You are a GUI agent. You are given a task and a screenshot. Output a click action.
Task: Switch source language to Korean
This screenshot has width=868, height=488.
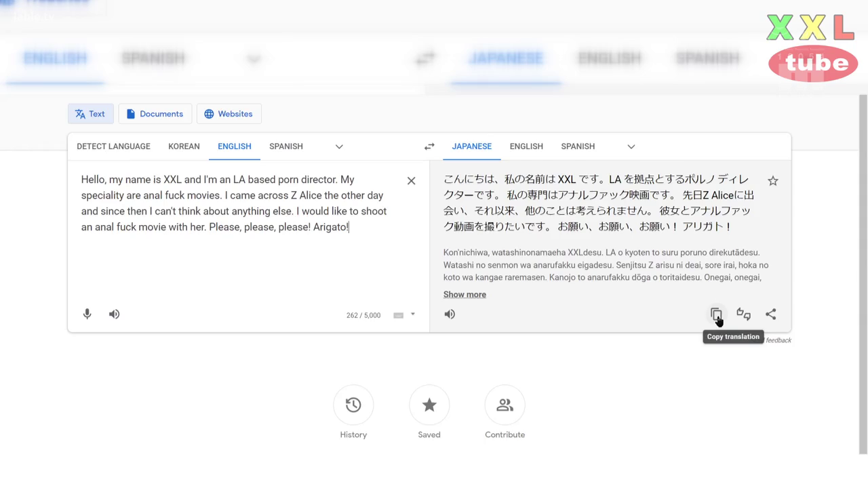(x=184, y=146)
